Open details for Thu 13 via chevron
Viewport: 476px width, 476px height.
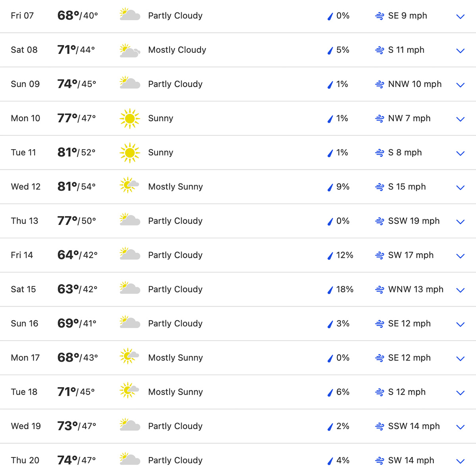(460, 222)
